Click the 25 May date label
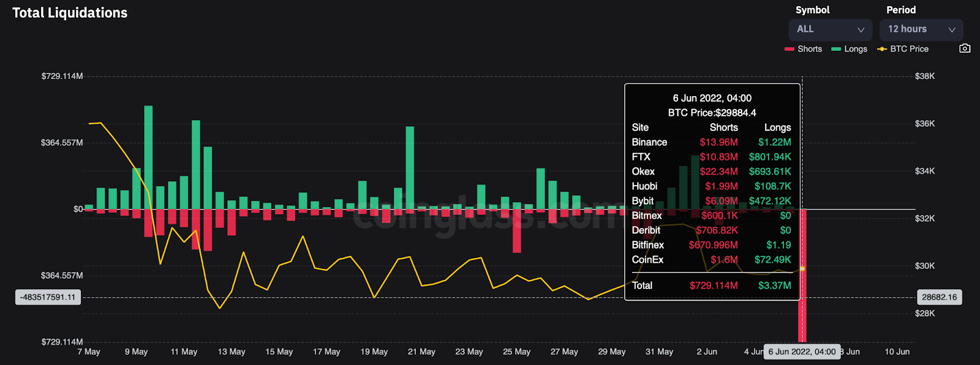This screenshot has width=980, height=365. click(516, 352)
